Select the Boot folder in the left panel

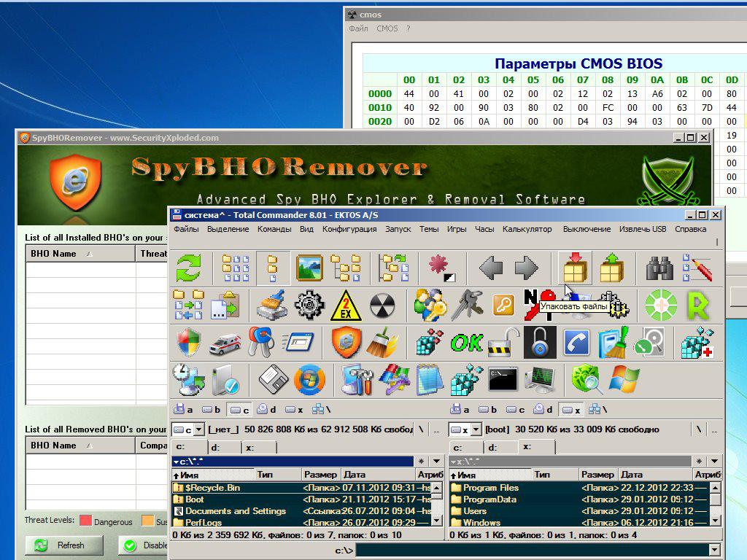point(301,499)
